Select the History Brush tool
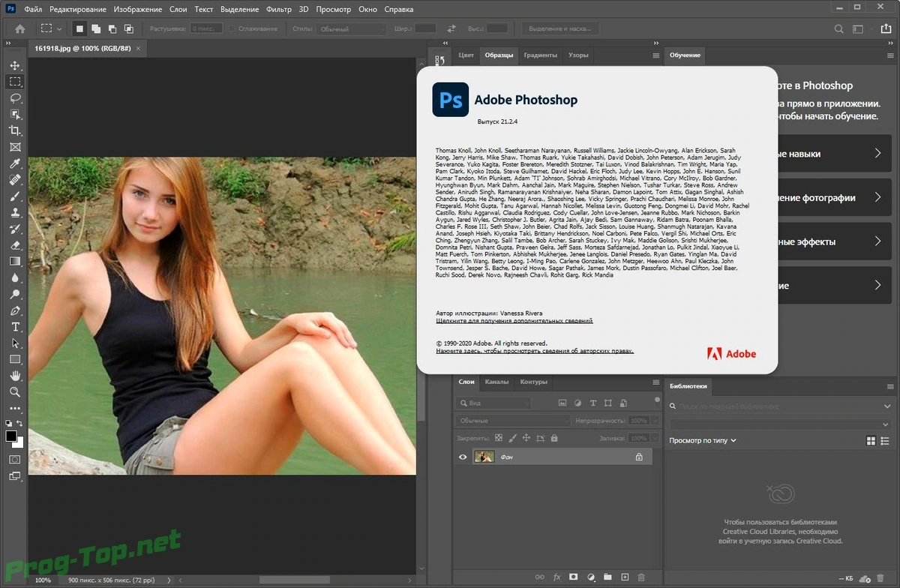This screenshot has height=588, width=900. coord(15,229)
